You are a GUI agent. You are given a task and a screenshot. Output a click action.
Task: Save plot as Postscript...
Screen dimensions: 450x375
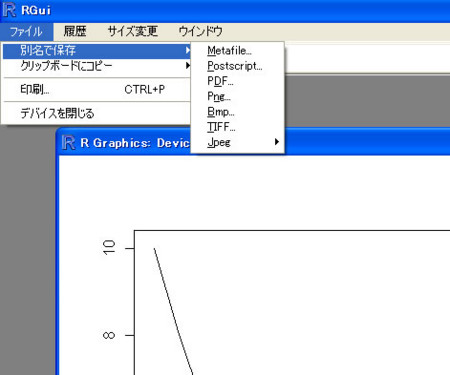pos(237,66)
